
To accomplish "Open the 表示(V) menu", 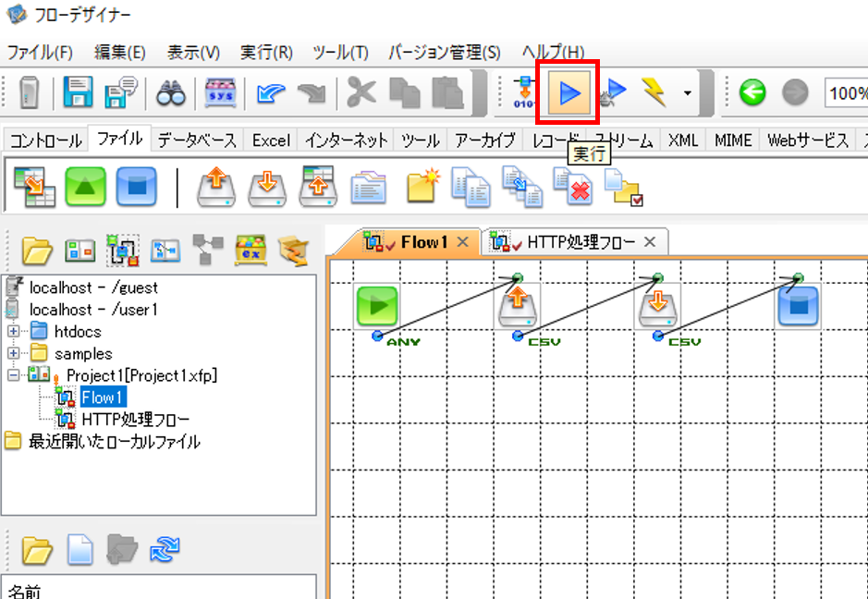I will click(193, 53).
